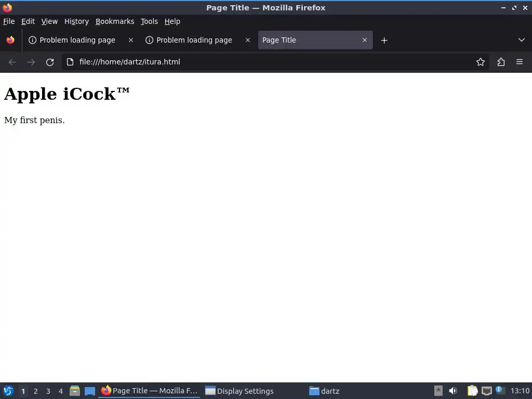The height and width of the screenshot is (399, 532).
Task: Click the paragraph beginning 'My first'
Action: [34, 120]
